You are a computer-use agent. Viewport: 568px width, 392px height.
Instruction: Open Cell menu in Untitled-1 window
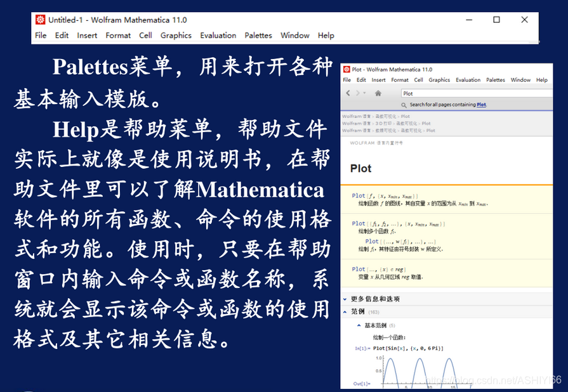coord(145,36)
